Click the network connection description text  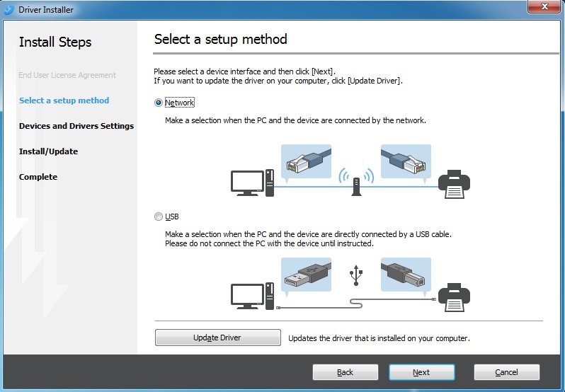click(x=295, y=120)
